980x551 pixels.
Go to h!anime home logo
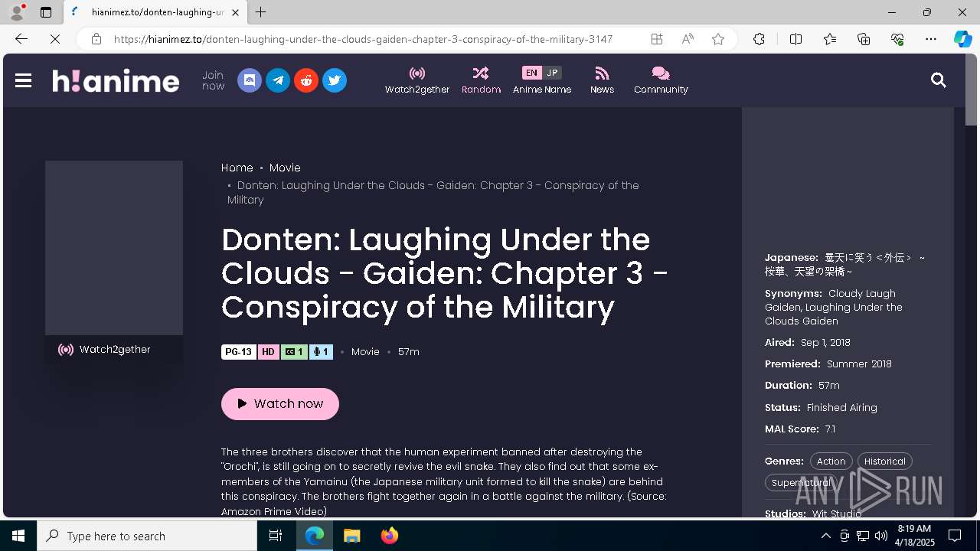click(116, 80)
